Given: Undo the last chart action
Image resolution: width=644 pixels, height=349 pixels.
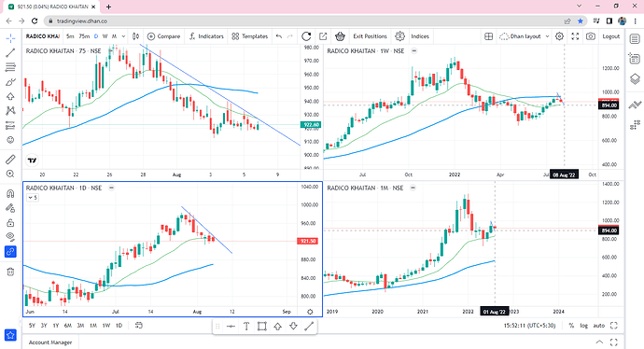Looking at the screenshot, I should (x=279, y=36).
